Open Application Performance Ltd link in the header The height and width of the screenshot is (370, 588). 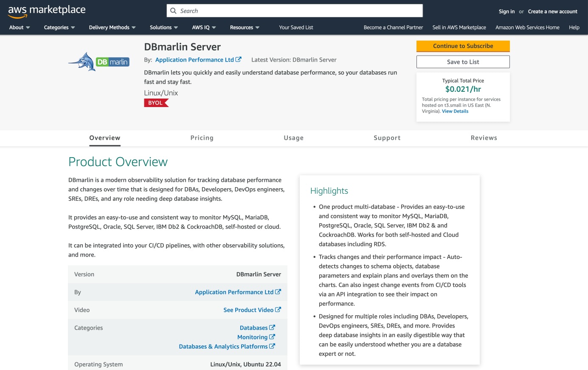[x=194, y=59]
